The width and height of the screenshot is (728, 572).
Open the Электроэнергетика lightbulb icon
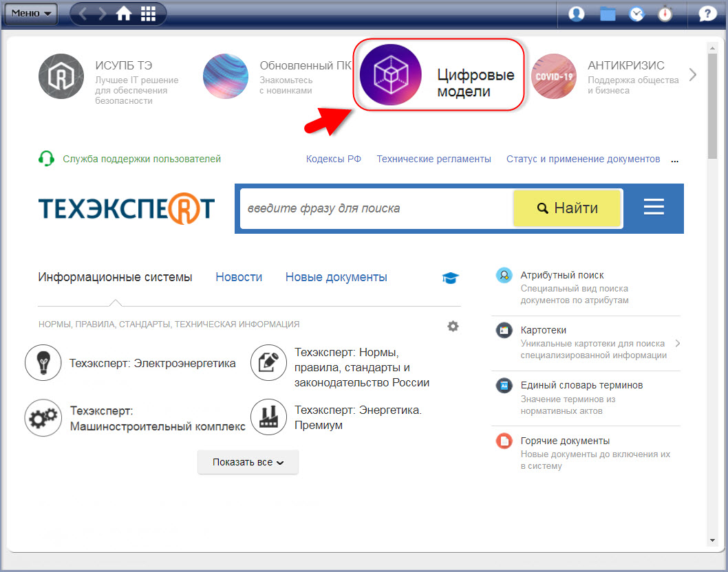43,363
